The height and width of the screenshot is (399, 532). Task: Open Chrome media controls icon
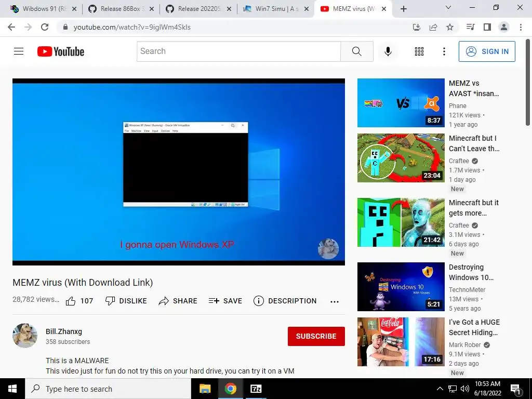[x=470, y=27]
